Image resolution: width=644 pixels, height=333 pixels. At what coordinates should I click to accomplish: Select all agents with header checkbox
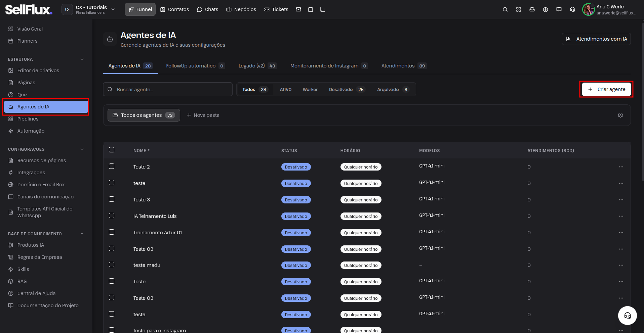tap(112, 150)
